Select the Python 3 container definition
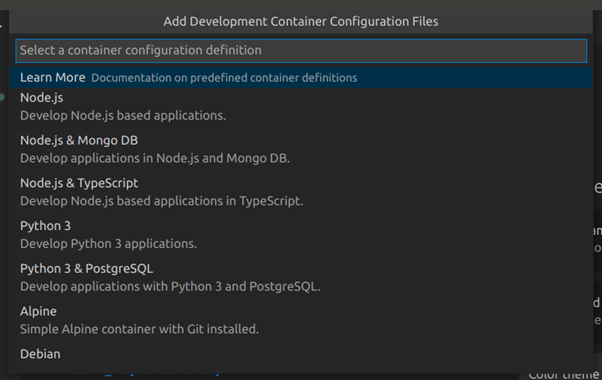This screenshot has height=380, width=602. (x=301, y=235)
